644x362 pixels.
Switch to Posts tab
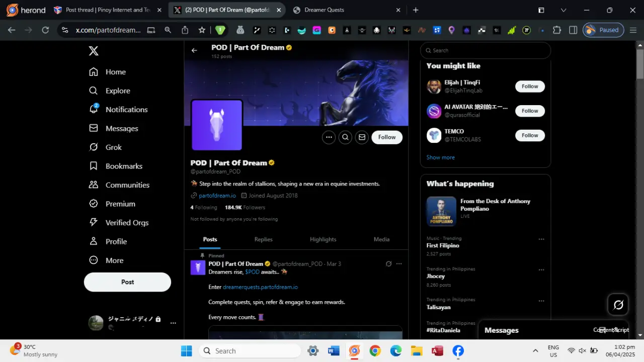pos(210,239)
